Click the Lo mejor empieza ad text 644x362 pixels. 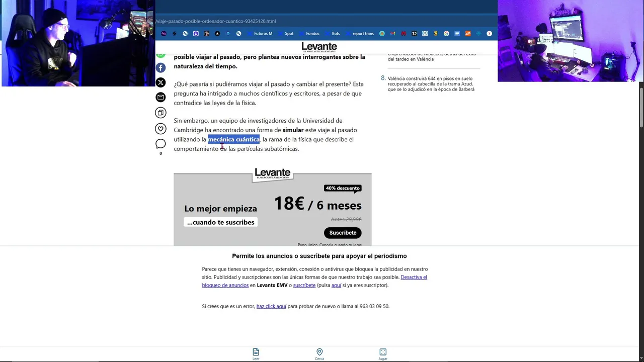(220, 208)
